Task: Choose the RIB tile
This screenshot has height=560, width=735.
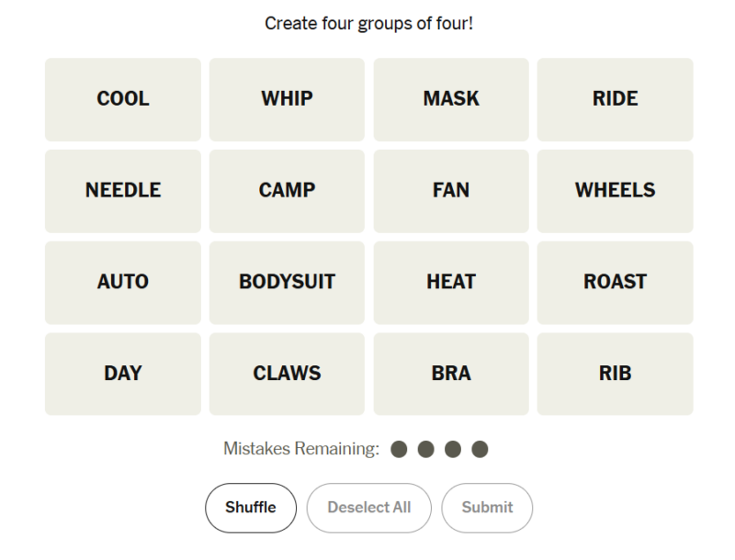Action: [x=615, y=374]
